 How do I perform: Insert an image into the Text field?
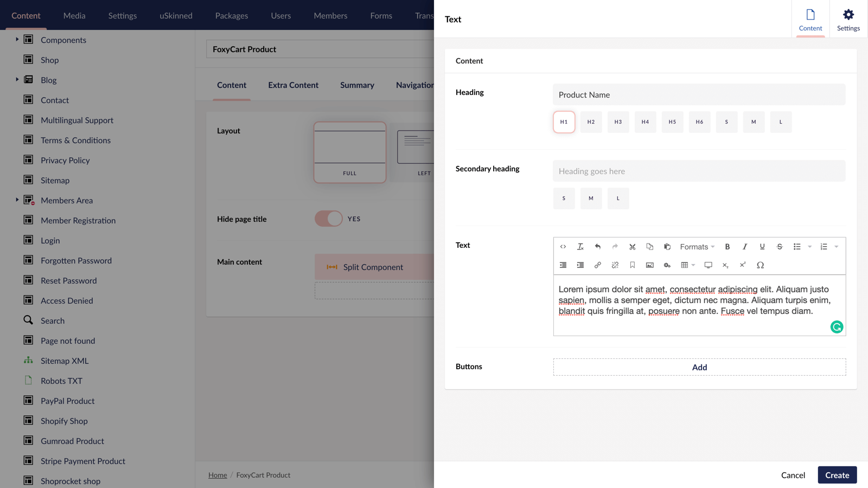point(649,265)
